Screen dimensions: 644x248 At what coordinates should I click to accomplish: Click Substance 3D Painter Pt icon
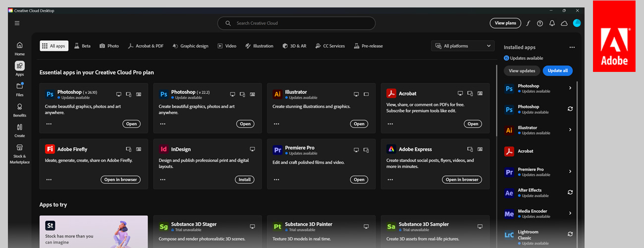click(x=277, y=226)
